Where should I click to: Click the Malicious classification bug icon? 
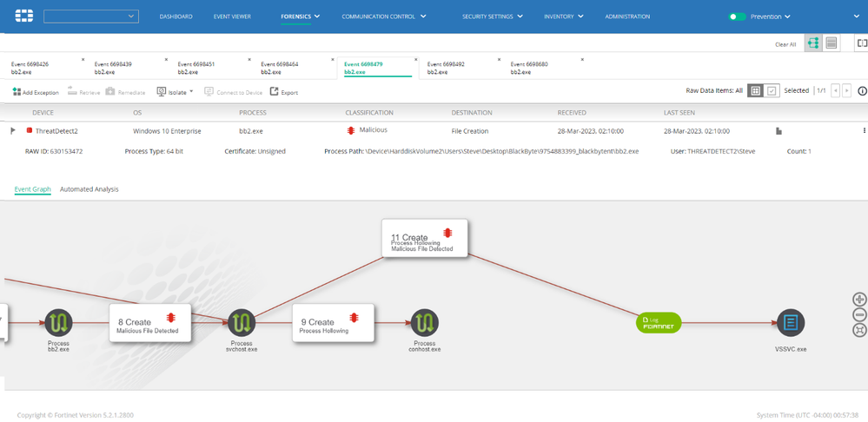350,130
